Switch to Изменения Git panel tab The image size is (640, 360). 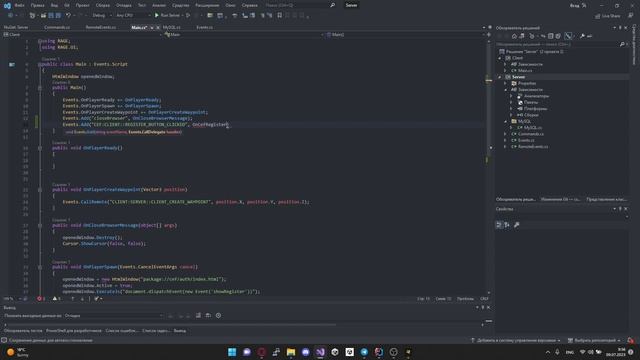click(560, 200)
